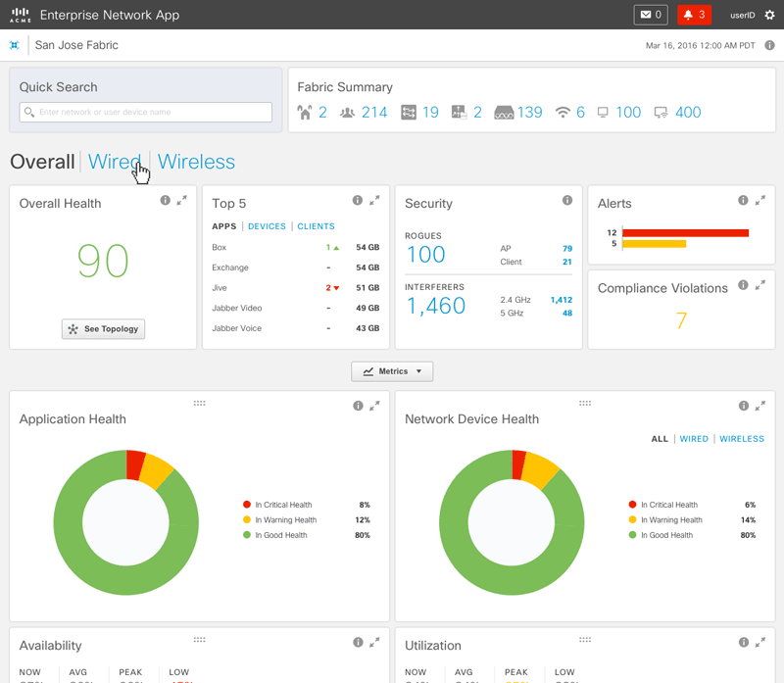Click the Compliance Violations info icon

click(743, 285)
